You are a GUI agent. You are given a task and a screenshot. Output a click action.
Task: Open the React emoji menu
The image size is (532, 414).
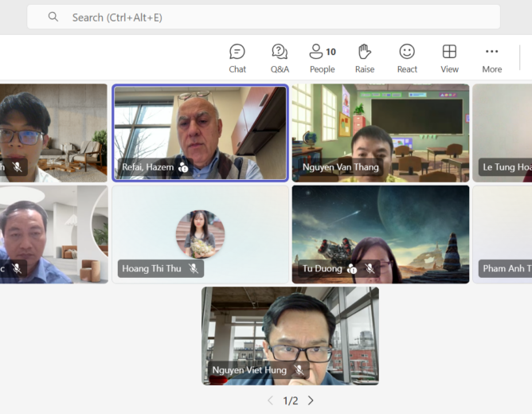(x=407, y=58)
